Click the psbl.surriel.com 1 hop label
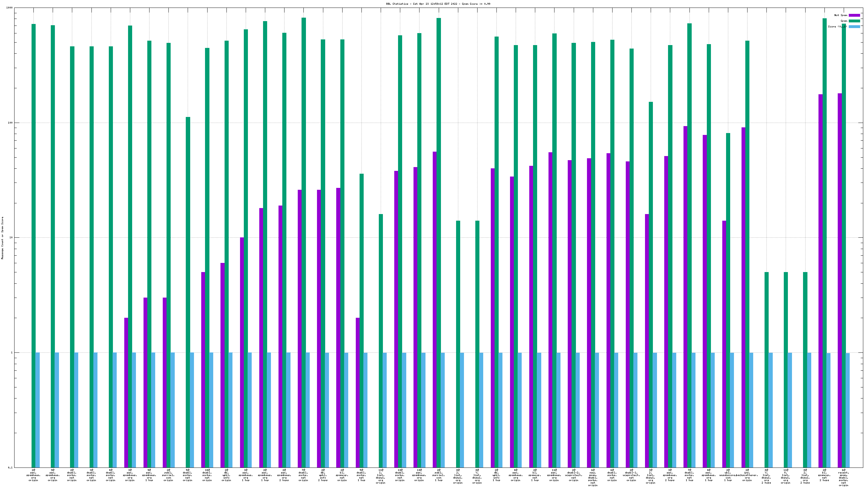This screenshot has width=868, height=488. point(438,474)
